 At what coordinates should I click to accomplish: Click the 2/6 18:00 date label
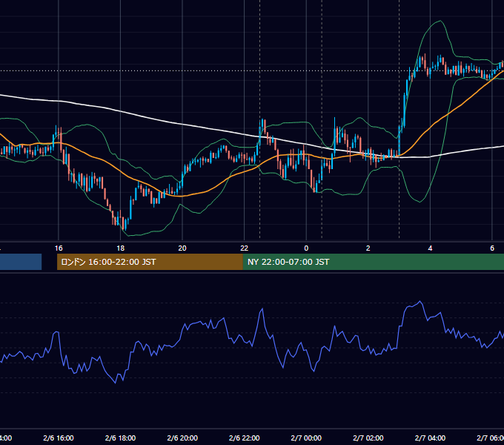click(120, 438)
